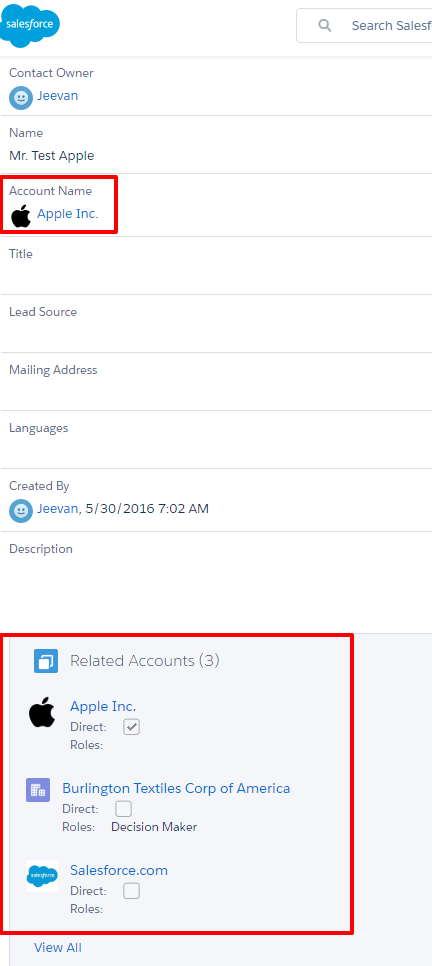Open Salesforce.com related account link

119,870
